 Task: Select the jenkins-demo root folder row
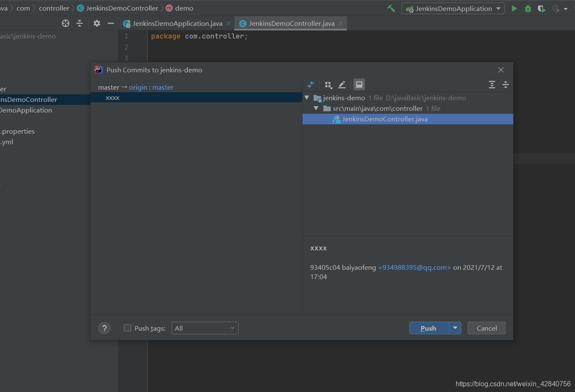(408, 98)
